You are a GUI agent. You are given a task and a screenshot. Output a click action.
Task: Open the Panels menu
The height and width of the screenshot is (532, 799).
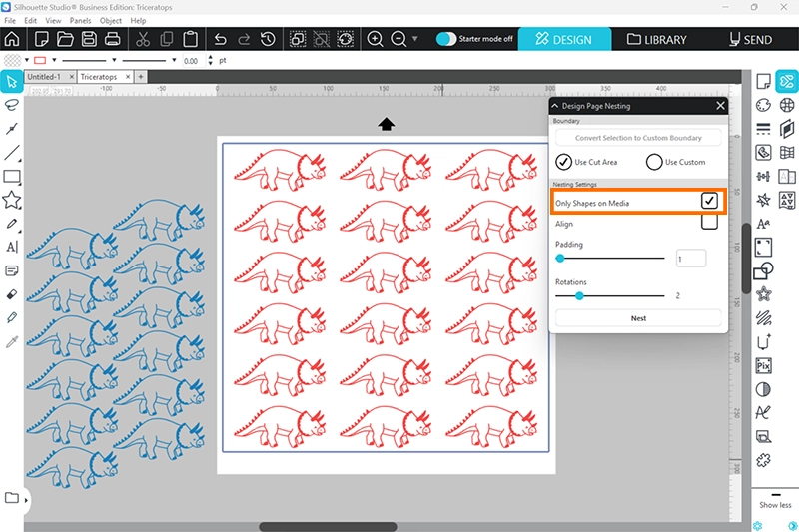(80, 20)
